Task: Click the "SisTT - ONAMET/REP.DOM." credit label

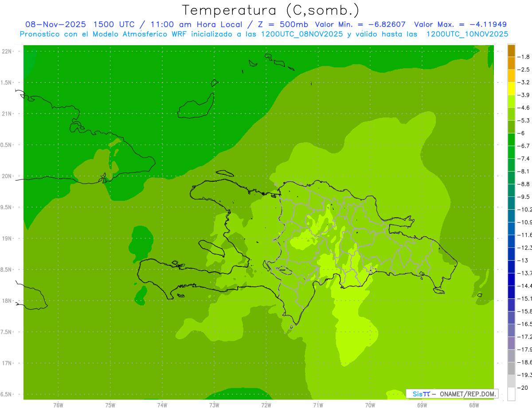Action: click(x=452, y=394)
